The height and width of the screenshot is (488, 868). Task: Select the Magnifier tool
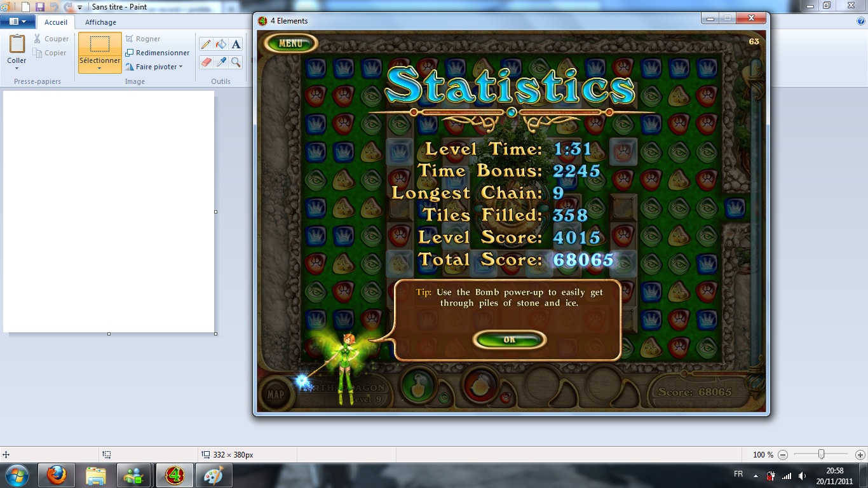tap(236, 62)
